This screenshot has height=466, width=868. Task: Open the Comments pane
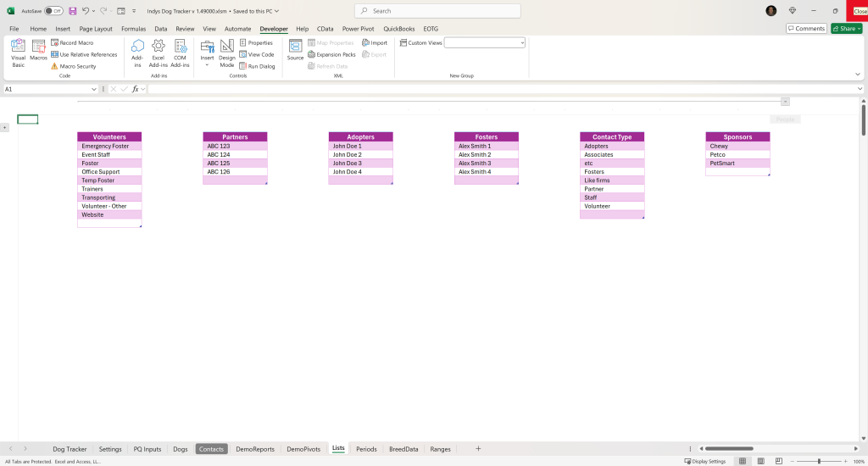(x=807, y=28)
